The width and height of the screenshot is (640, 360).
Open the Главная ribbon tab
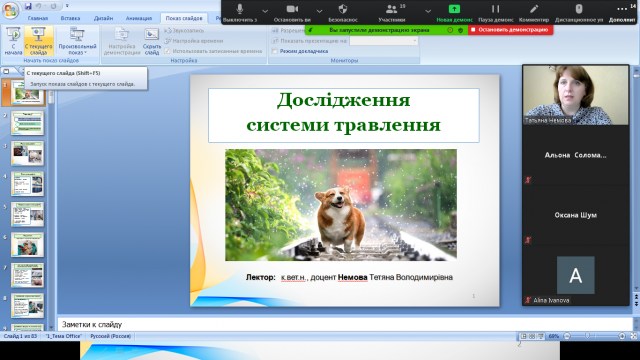point(38,18)
